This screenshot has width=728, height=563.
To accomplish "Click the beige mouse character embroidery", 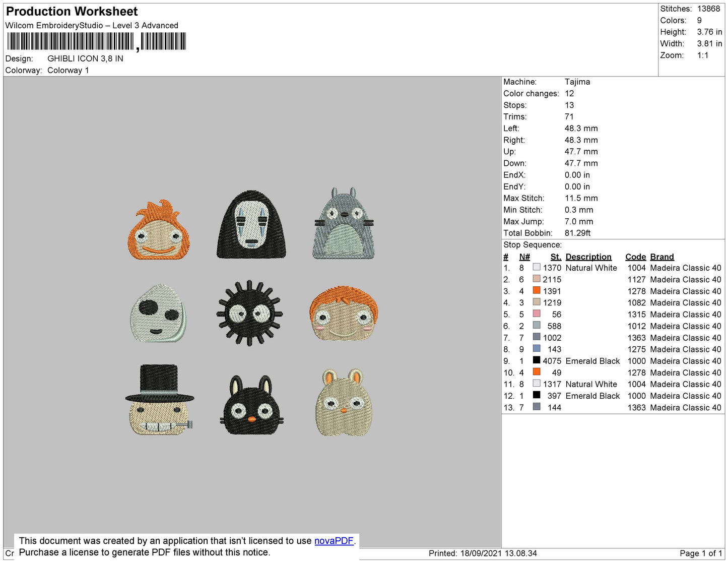I will 344,402.
